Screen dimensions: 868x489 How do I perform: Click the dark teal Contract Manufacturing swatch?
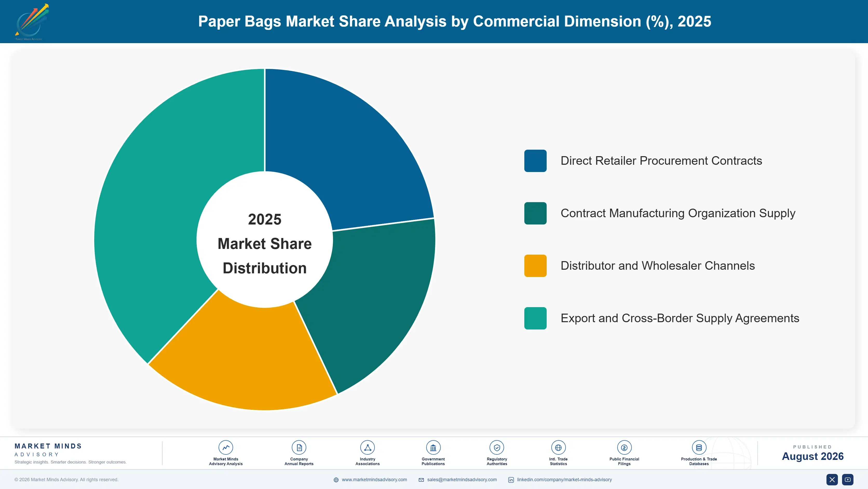pos(535,213)
